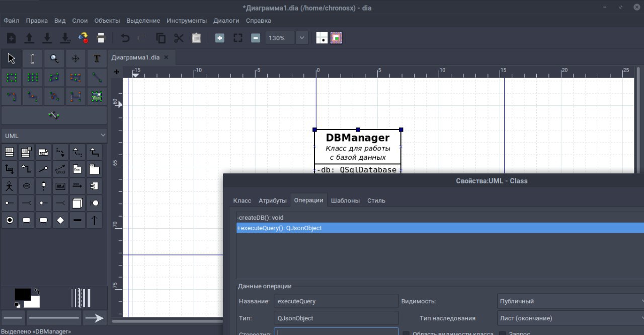The image size is (644, 335).
Task: Close the Диаграмма1.dia document tab
Action: pyautogui.click(x=166, y=57)
